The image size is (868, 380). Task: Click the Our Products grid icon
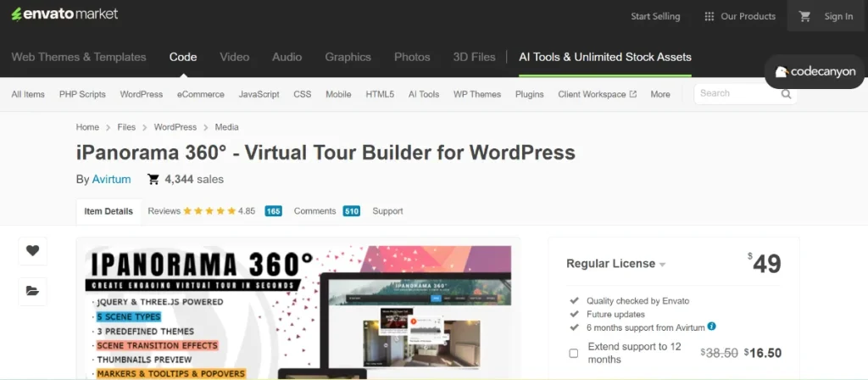(x=709, y=17)
